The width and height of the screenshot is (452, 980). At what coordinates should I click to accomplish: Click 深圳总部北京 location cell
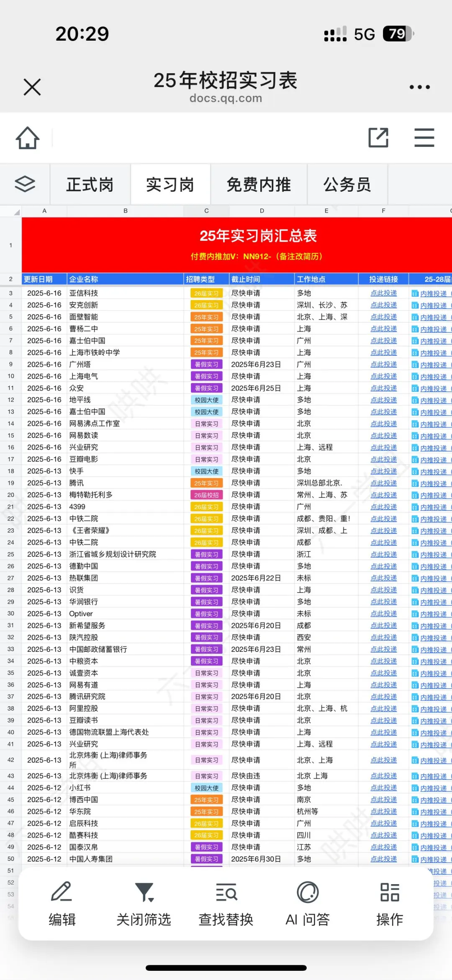pyautogui.click(x=326, y=483)
